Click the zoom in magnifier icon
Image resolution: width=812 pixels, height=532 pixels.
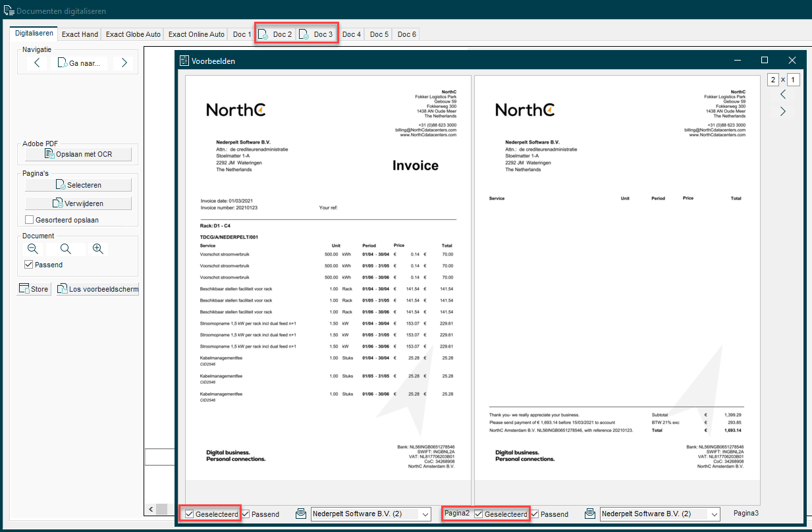point(97,249)
